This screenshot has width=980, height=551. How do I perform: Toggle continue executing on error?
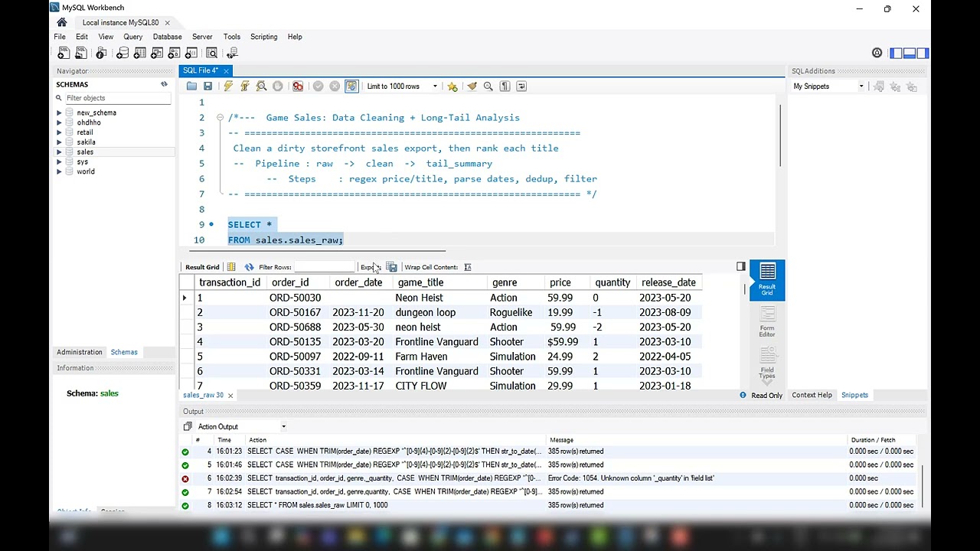tap(298, 86)
